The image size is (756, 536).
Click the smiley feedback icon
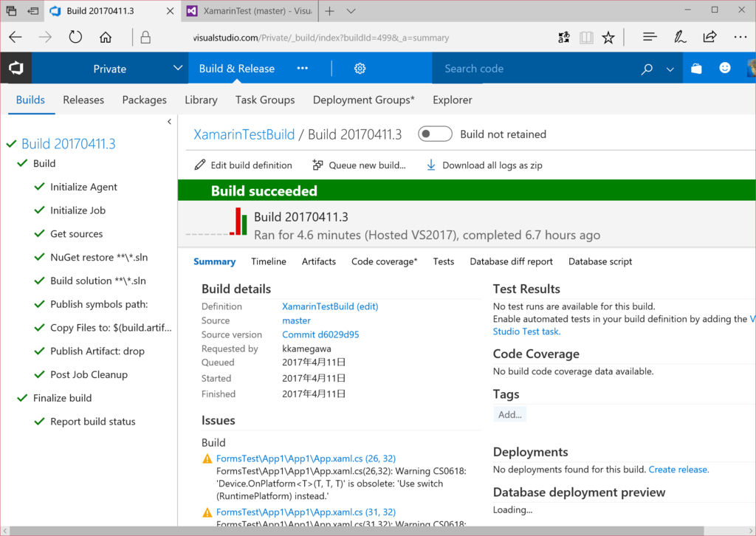(x=725, y=68)
